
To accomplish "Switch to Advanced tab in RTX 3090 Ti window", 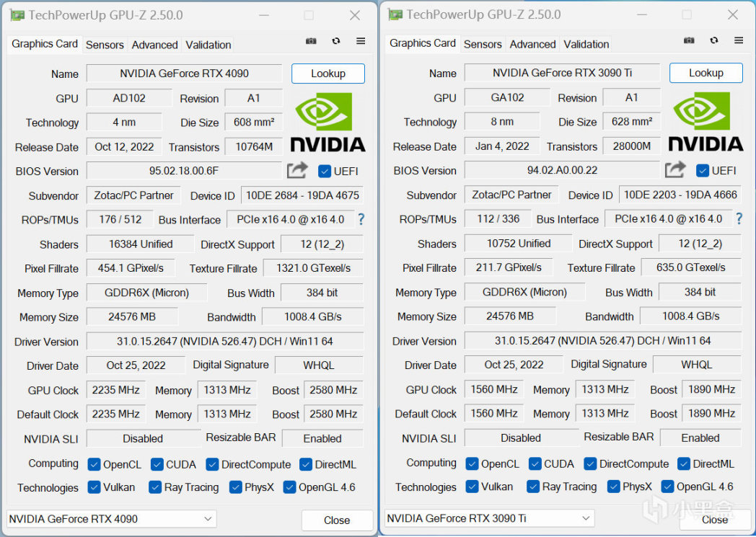I will pos(533,44).
